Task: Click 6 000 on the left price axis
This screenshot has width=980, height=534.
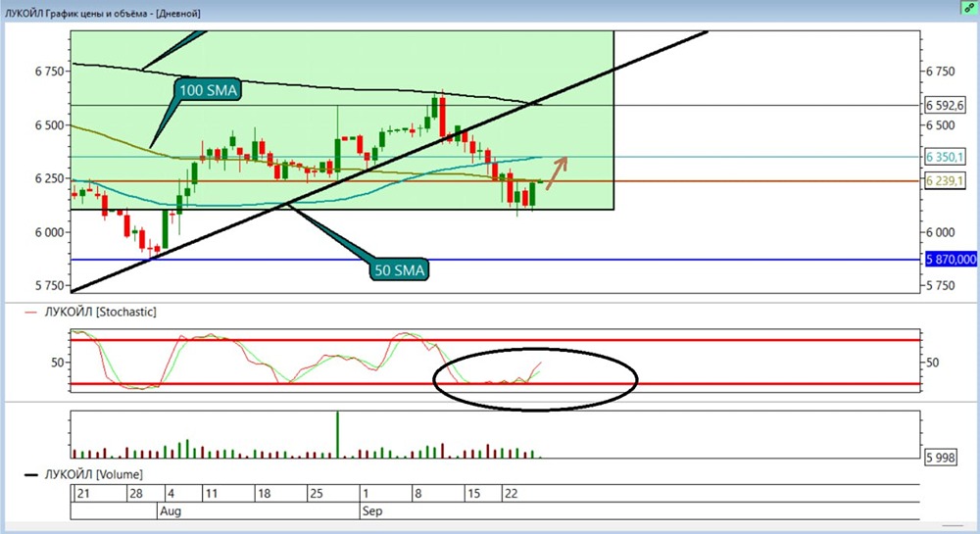Action: pyautogui.click(x=49, y=231)
